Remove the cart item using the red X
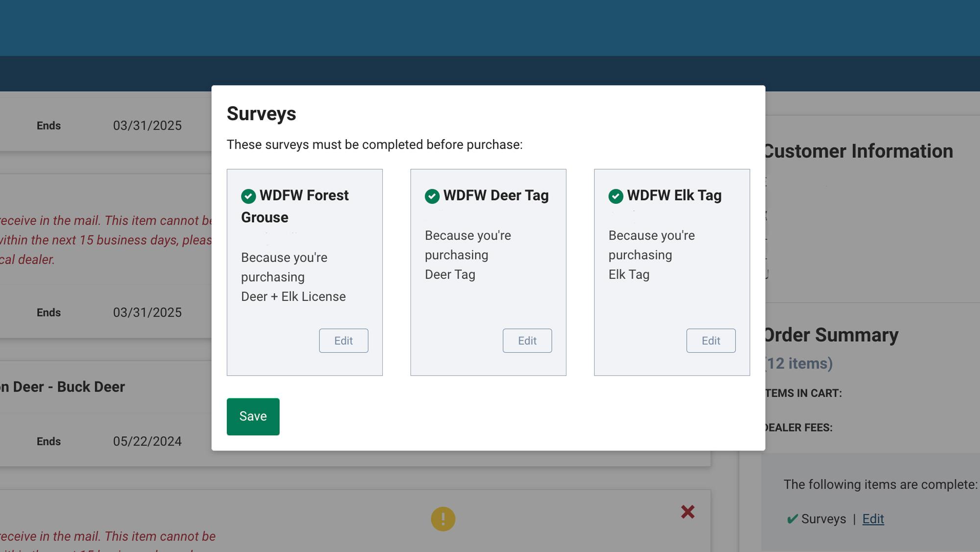The image size is (980, 552). (688, 511)
